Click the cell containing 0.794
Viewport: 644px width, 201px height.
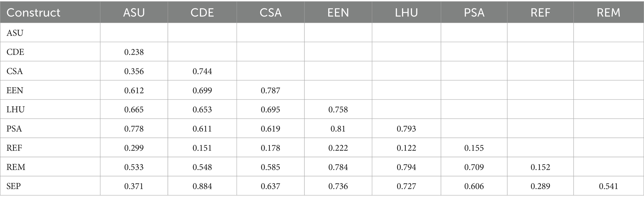pos(406,167)
